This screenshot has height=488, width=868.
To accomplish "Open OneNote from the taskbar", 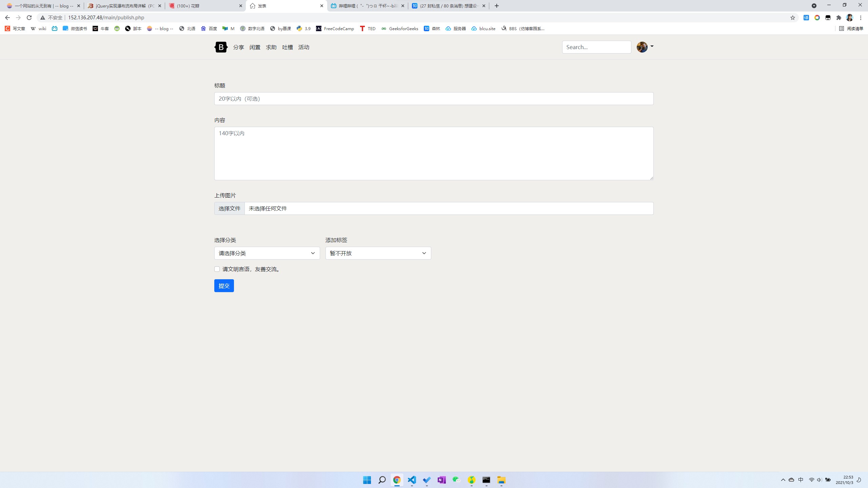I will point(441,480).
